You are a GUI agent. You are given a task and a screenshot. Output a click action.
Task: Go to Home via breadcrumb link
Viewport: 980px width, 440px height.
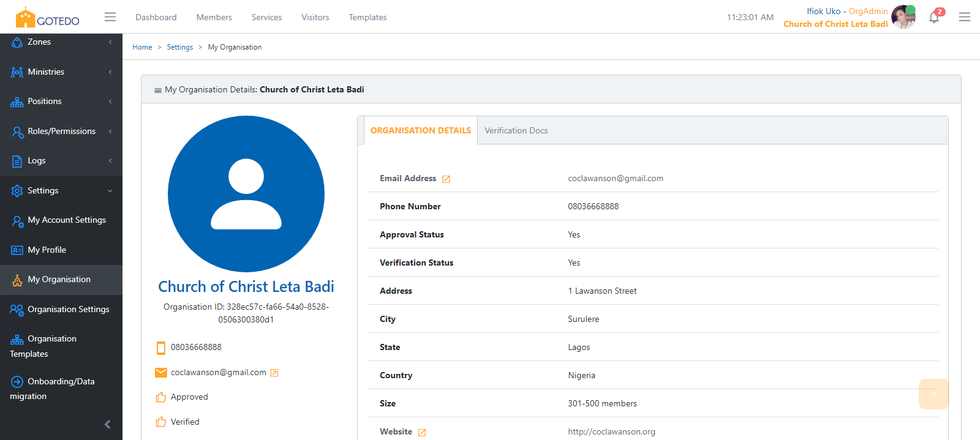(142, 47)
